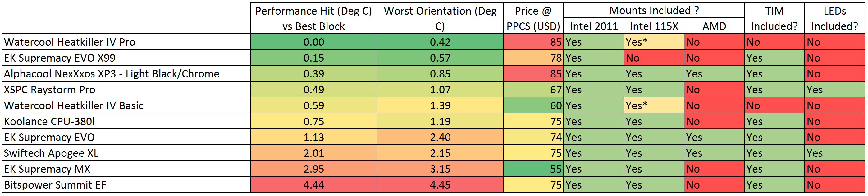Click the Performance Hit header cell
The height and width of the screenshot is (196, 868).
click(313, 18)
